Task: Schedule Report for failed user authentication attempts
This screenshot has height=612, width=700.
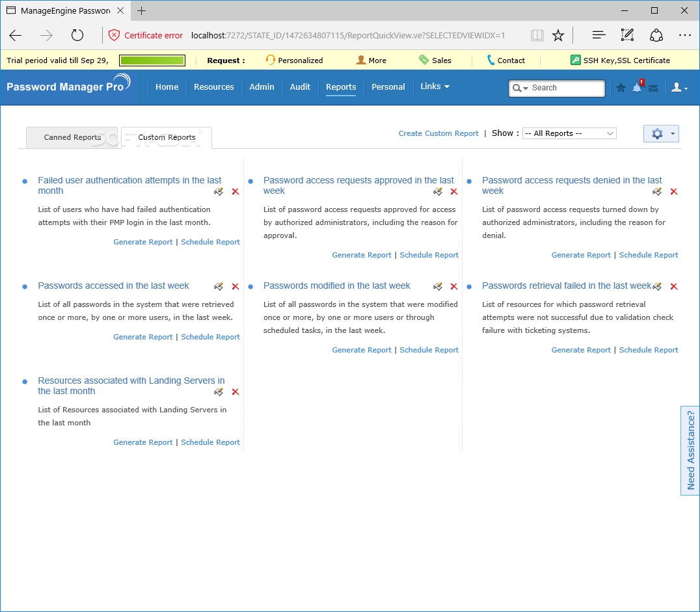Action: (210, 242)
